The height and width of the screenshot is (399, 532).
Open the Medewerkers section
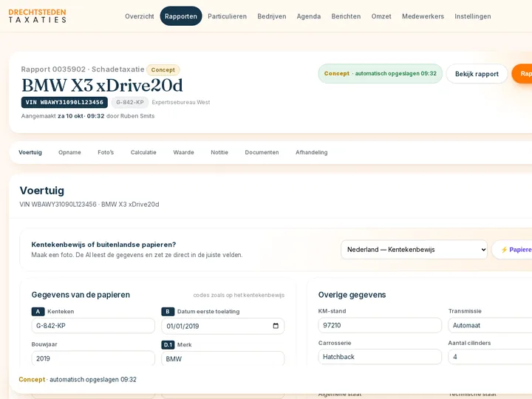(x=423, y=16)
